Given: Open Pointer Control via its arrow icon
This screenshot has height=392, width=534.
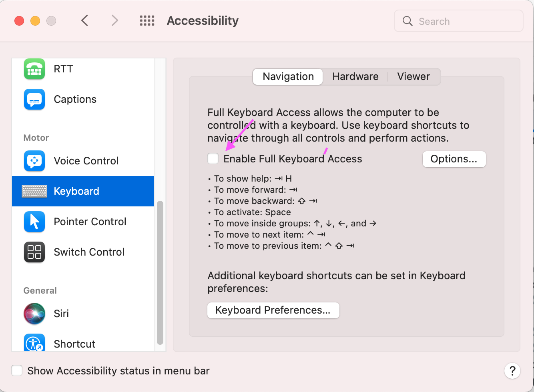Looking at the screenshot, I should coord(34,222).
